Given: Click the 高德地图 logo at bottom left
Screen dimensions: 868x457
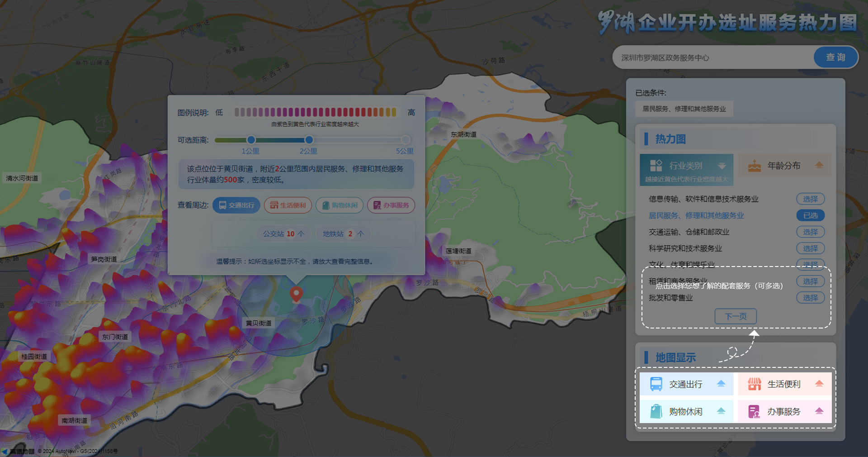Looking at the screenshot, I should tap(18, 451).
